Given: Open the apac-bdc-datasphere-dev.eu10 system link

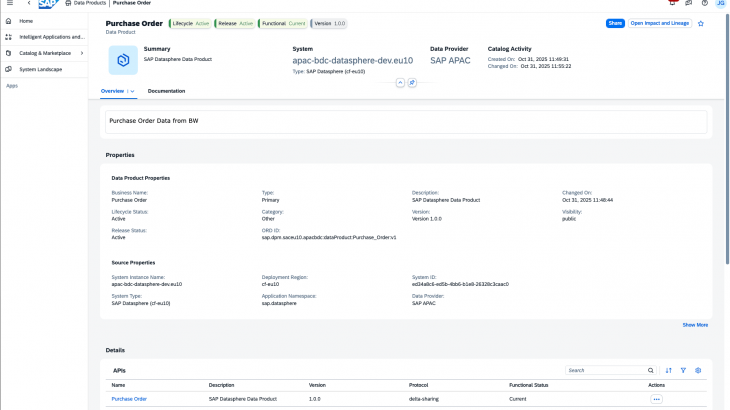Looking at the screenshot, I should [x=352, y=60].
